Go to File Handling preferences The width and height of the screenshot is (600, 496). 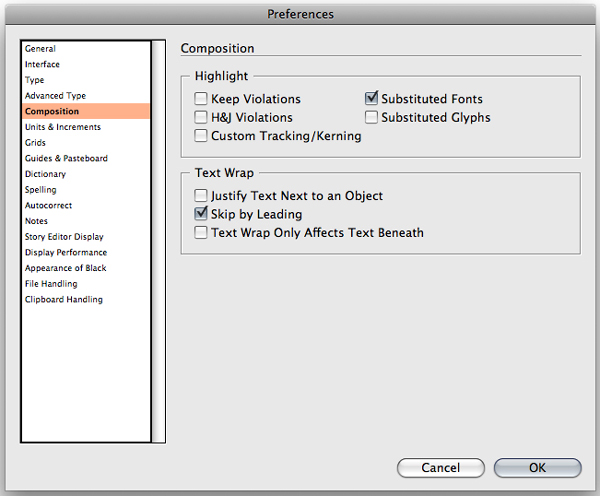[x=86, y=284]
